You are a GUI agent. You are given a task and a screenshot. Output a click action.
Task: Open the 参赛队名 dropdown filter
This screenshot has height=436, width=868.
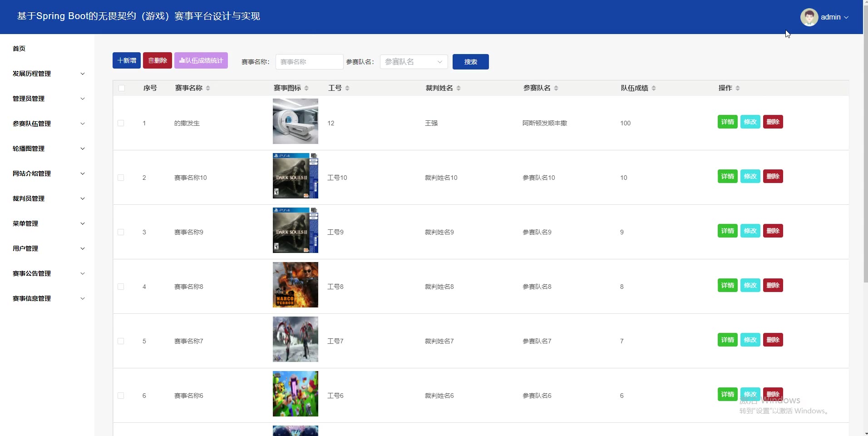click(414, 62)
